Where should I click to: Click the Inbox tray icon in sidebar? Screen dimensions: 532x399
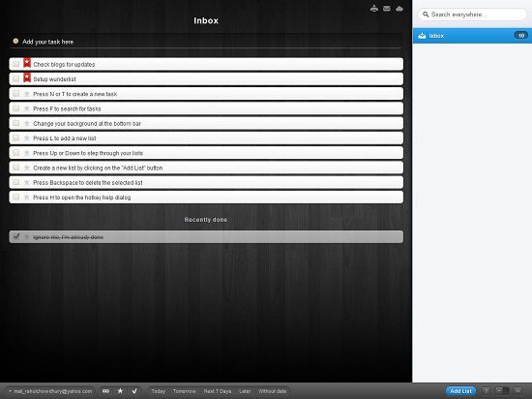click(x=422, y=36)
